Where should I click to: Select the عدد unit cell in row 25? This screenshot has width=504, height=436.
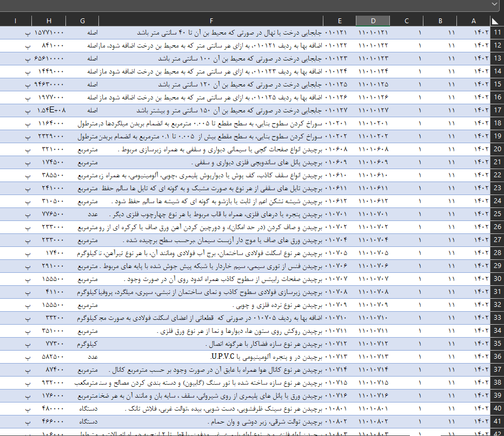coord(82,214)
